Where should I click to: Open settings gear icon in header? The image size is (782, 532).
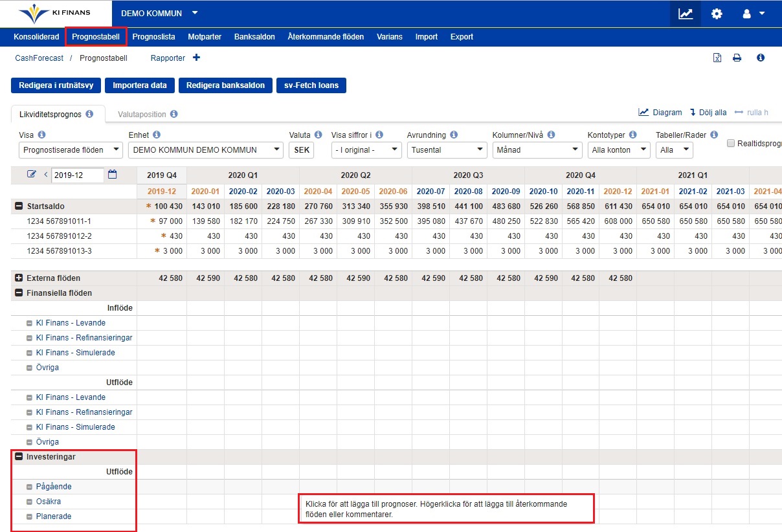point(717,14)
